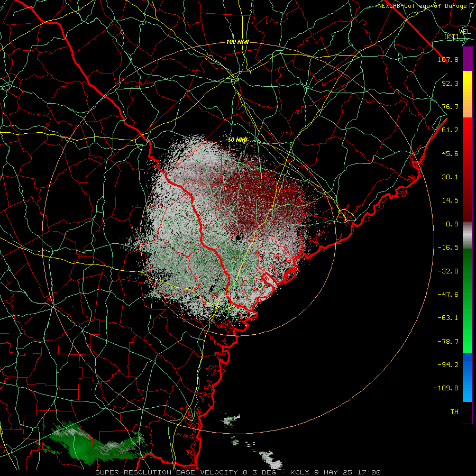The height and width of the screenshot is (476, 476).
Task: Click the -0.9 legend value
Action: (x=450, y=224)
